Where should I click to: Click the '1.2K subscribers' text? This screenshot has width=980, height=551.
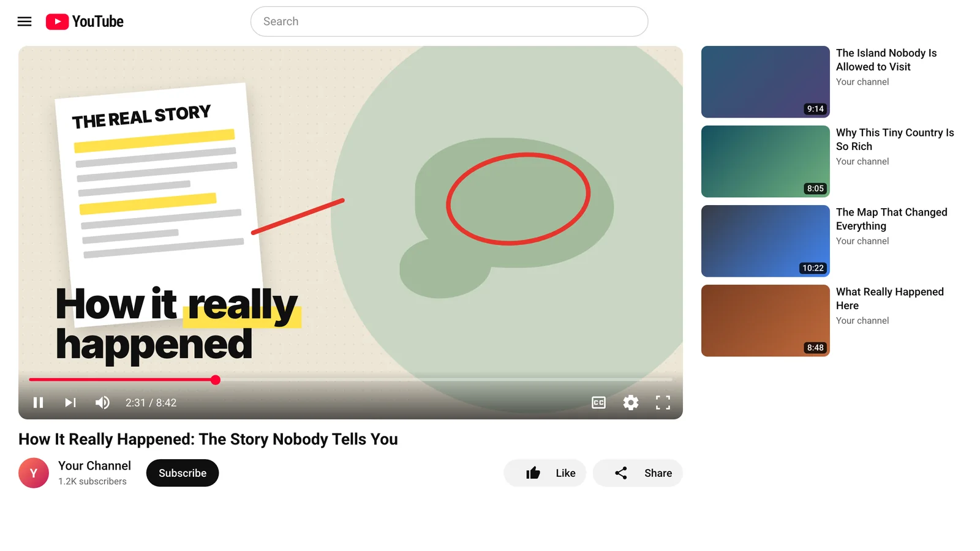pos(92,481)
